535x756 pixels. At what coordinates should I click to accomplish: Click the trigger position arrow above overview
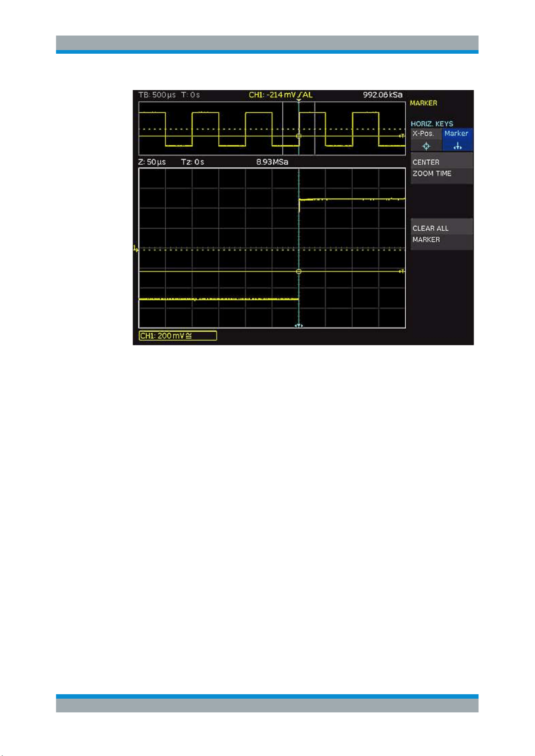pos(299,100)
